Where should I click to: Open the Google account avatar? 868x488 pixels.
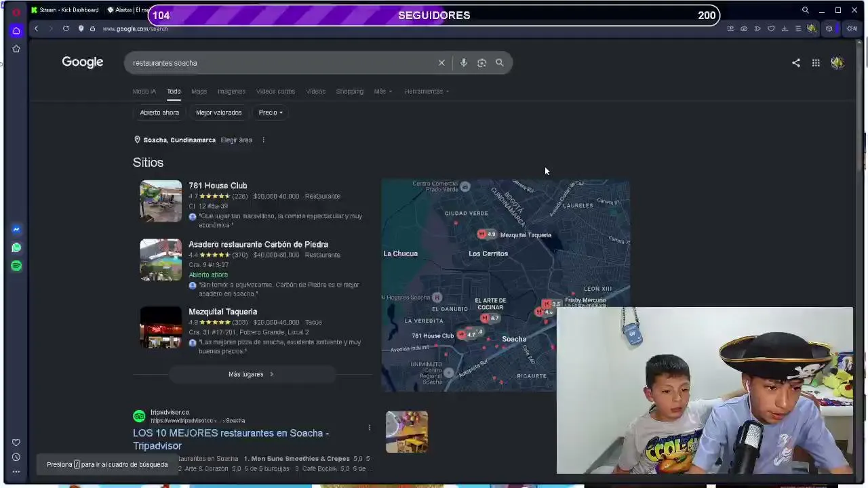[837, 62]
